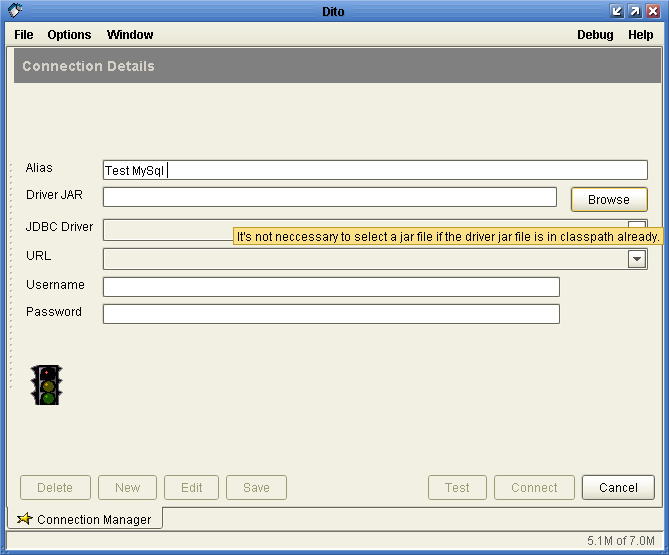Screen dimensions: 669x555
Task: Open the Help menu
Action: tap(640, 35)
